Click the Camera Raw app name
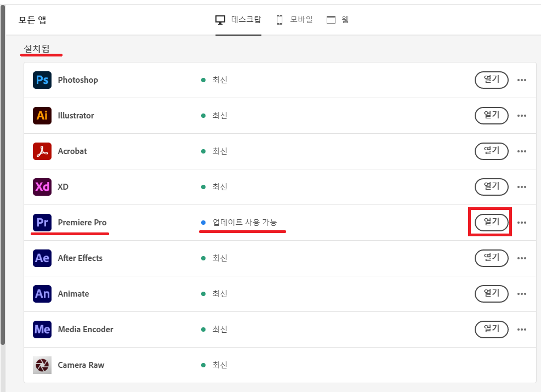 tap(81, 365)
